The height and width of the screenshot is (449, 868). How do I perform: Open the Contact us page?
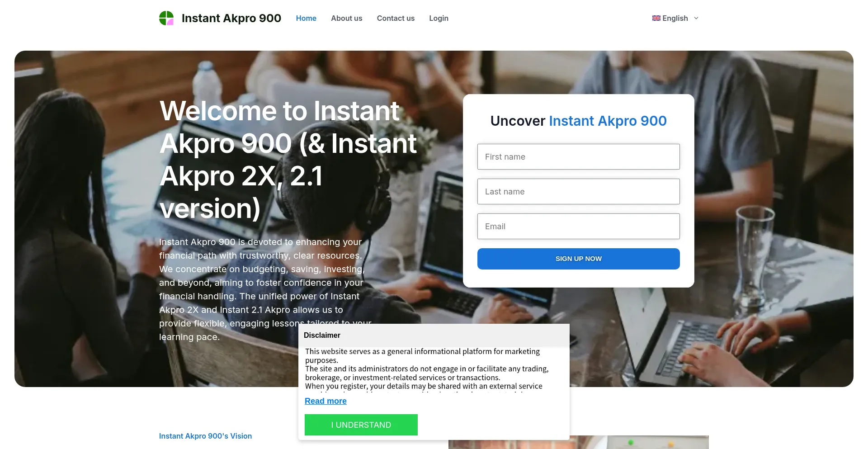(396, 18)
